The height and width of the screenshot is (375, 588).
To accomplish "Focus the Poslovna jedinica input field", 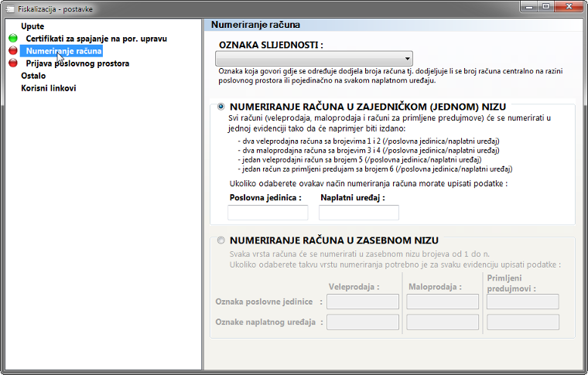I will (x=268, y=213).
